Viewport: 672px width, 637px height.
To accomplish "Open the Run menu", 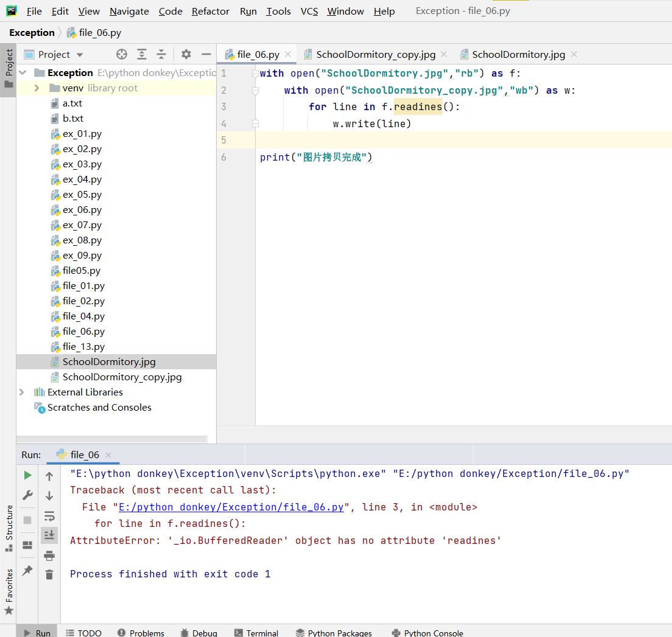I will pyautogui.click(x=248, y=11).
